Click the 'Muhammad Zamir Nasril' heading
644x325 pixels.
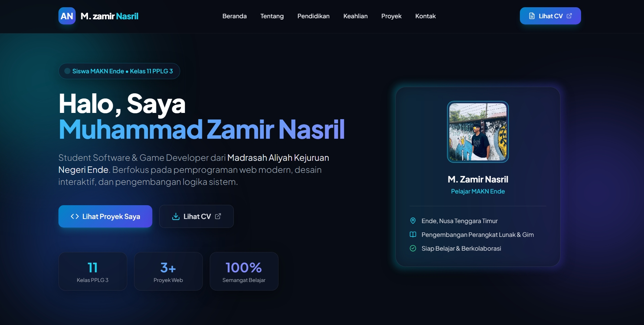(x=201, y=129)
